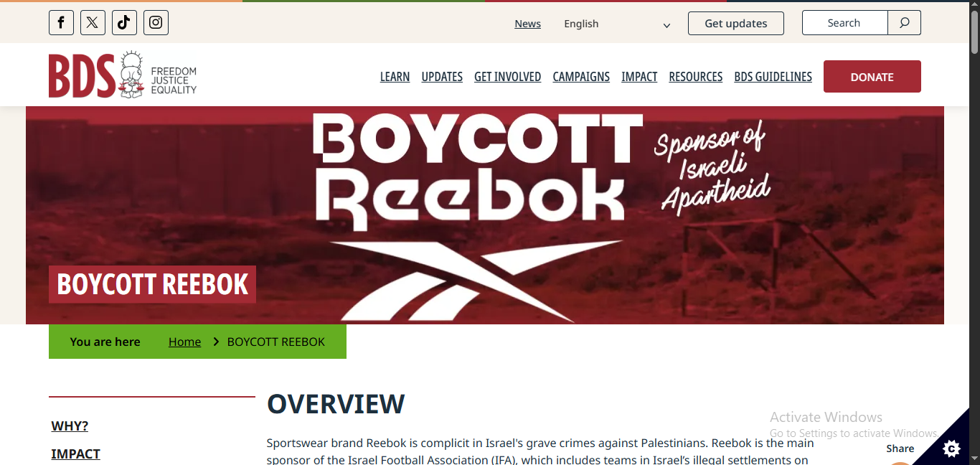Open the CAMPAIGNS menu
This screenshot has height=465, width=980.
coord(581,77)
